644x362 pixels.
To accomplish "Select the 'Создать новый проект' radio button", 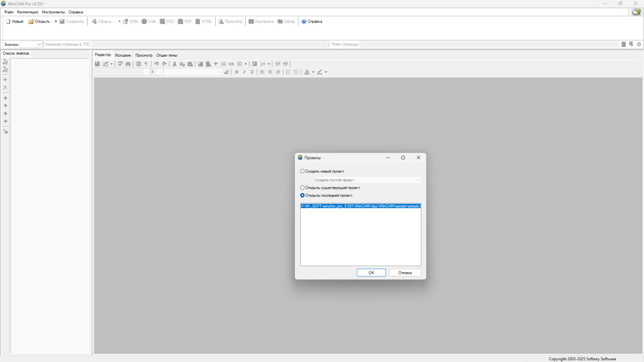I will 303,171.
